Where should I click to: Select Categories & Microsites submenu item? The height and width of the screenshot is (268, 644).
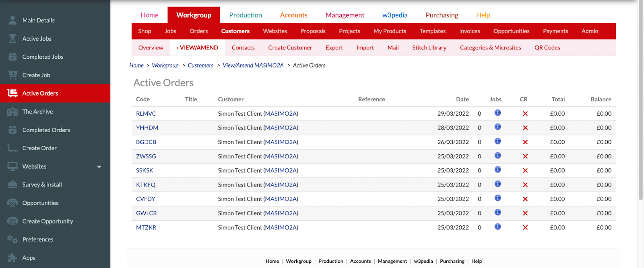[491, 47]
